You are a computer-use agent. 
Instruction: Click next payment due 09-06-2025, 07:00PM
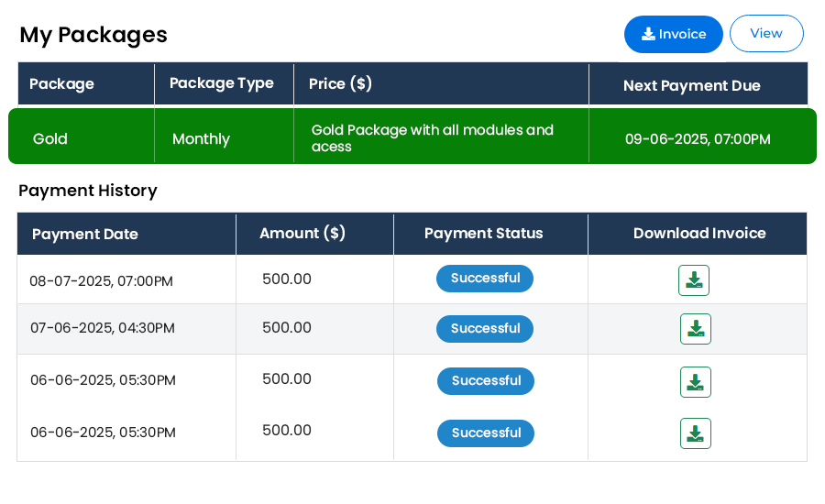(698, 139)
